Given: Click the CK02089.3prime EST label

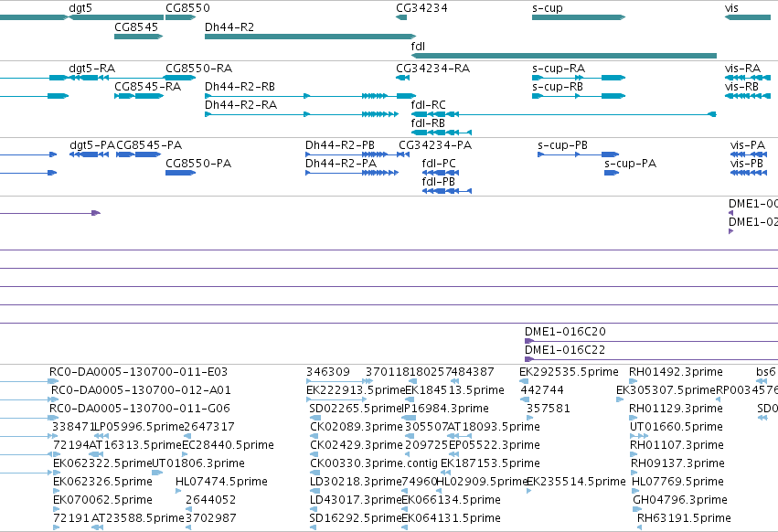Looking at the screenshot, I should [357, 427].
